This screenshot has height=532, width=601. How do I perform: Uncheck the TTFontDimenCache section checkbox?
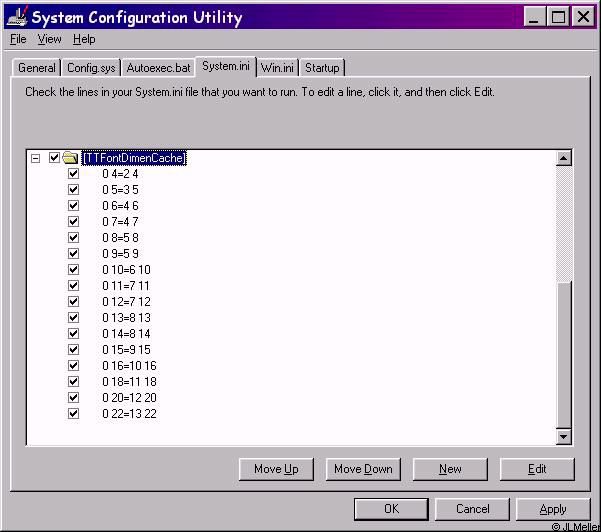pyautogui.click(x=54, y=158)
